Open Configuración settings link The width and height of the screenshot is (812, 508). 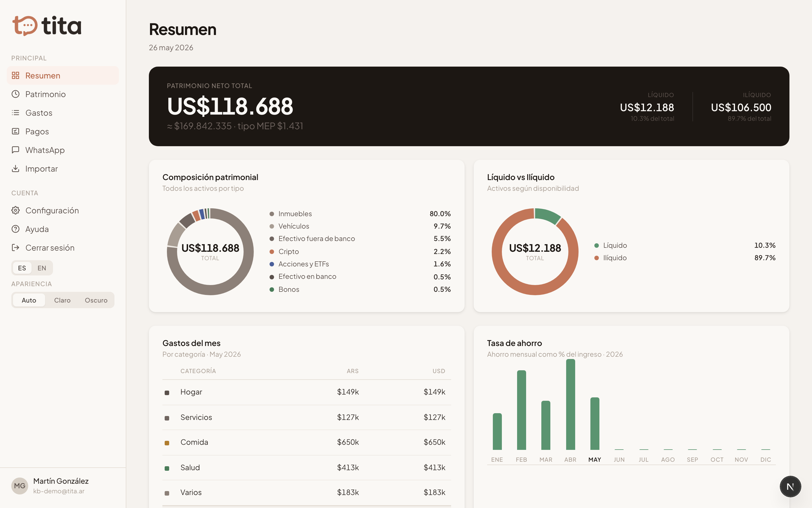coord(63,210)
